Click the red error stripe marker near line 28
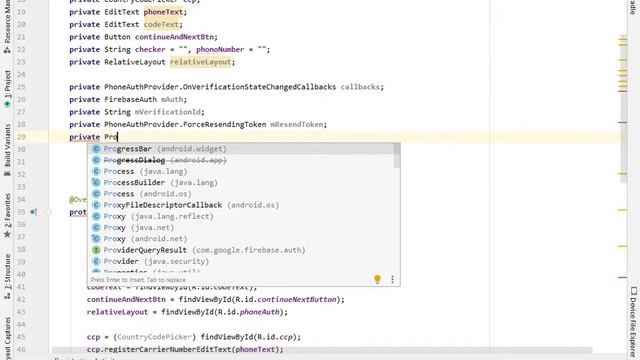Image resolution: width=640 pixels, height=360 pixels. 622,122
